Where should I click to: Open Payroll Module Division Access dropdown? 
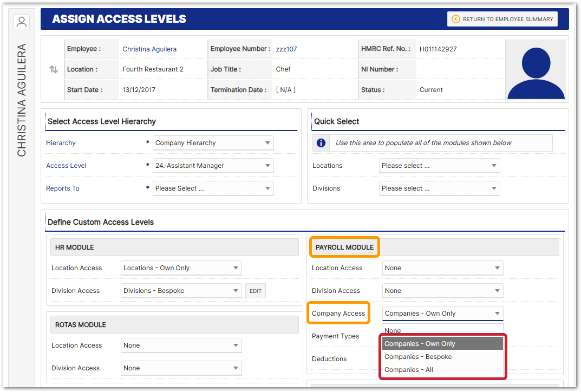[442, 291]
